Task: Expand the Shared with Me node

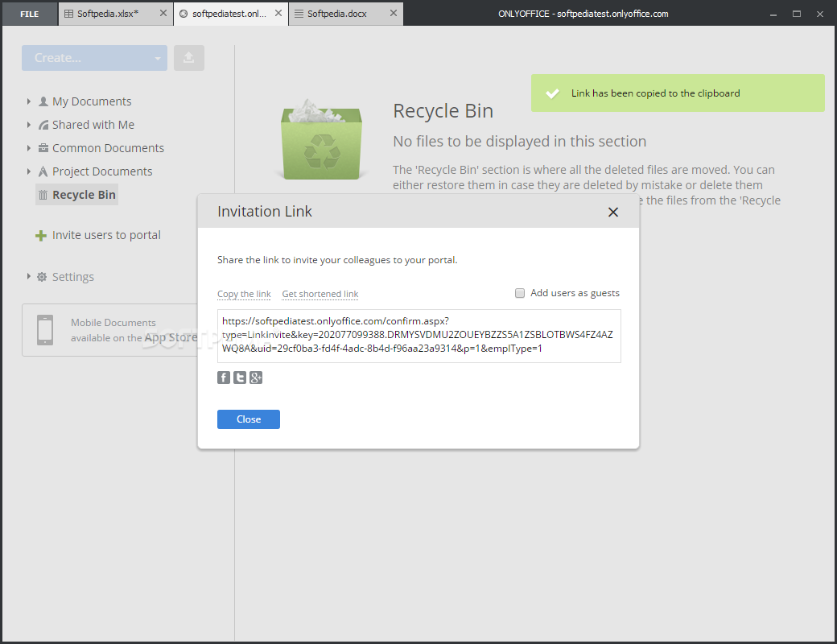Action: pyautogui.click(x=29, y=125)
